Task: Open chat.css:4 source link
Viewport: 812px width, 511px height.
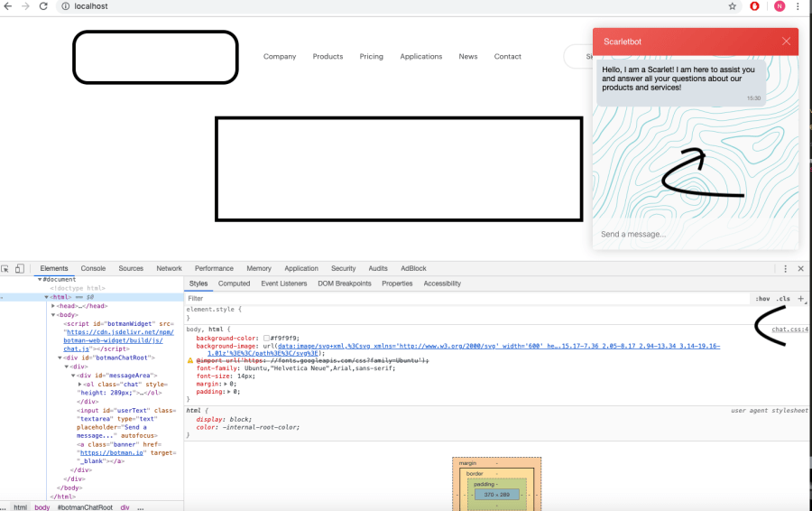Action: click(x=789, y=330)
